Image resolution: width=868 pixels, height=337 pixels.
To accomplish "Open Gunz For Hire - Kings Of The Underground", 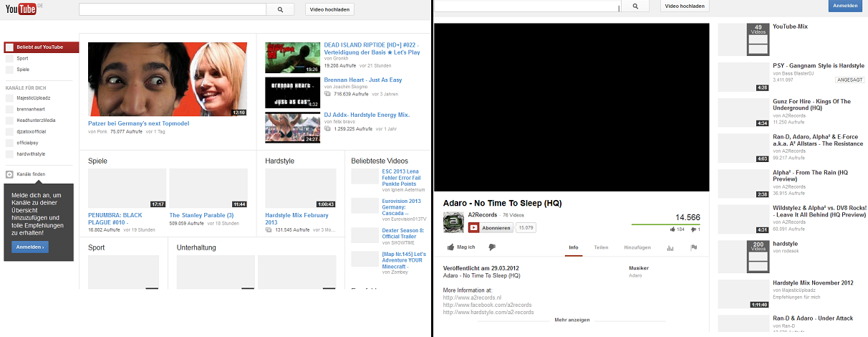I will 812,105.
